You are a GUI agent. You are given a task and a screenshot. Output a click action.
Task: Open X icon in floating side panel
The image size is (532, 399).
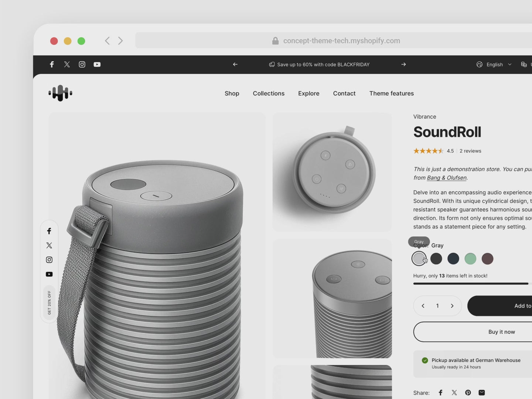click(x=49, y=245)
